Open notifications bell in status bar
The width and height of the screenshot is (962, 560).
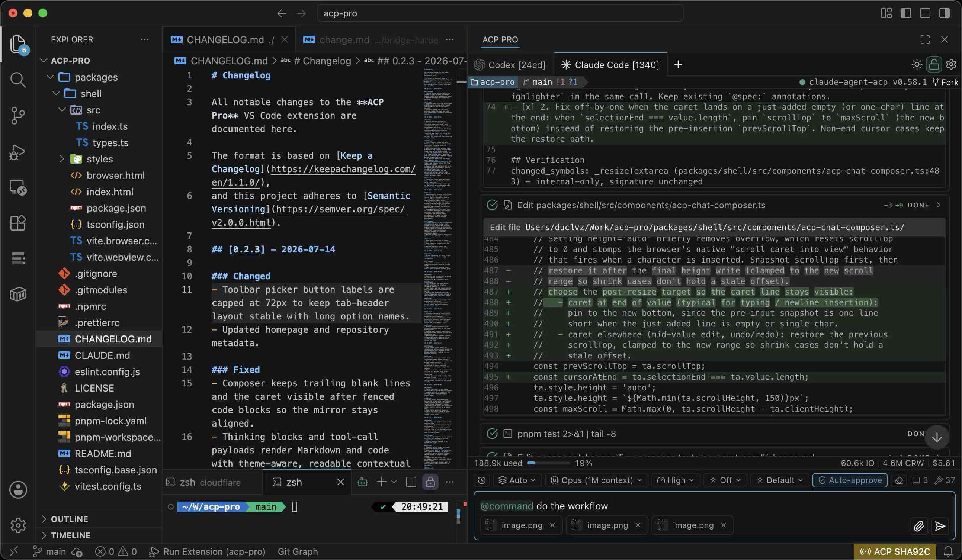pyautogui.click(x=948, y=552)
